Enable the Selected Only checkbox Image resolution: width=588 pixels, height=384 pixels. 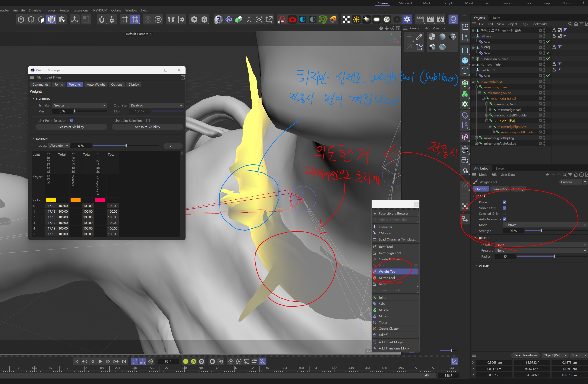point(504,214)
